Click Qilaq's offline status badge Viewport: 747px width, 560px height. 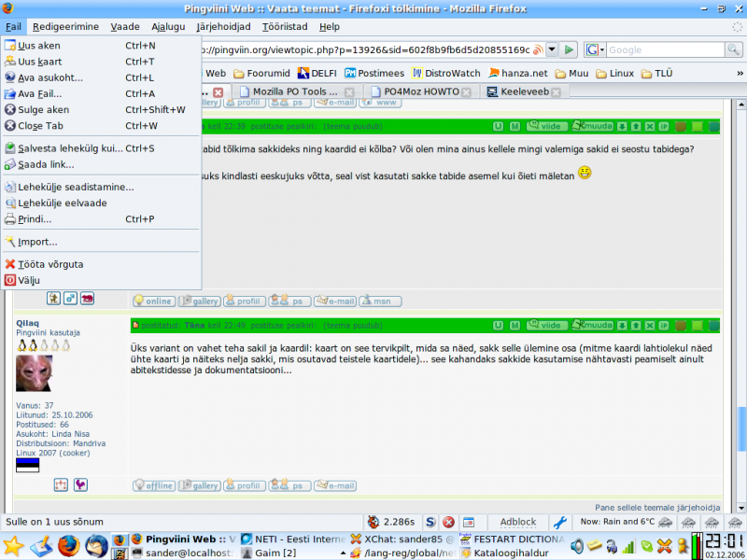[x=153, y=485]
